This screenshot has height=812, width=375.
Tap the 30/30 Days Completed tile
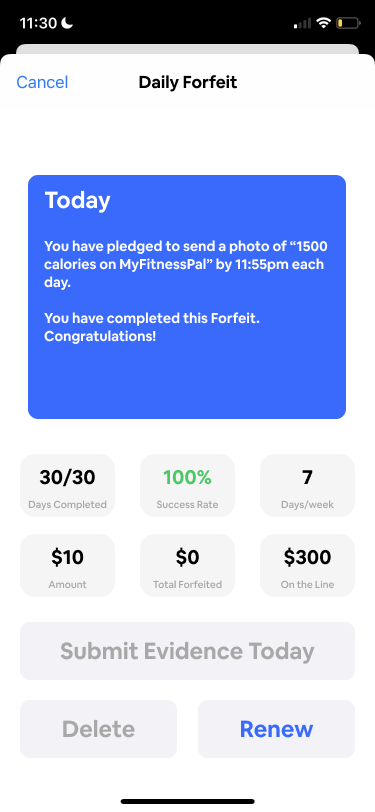point(67,485)
